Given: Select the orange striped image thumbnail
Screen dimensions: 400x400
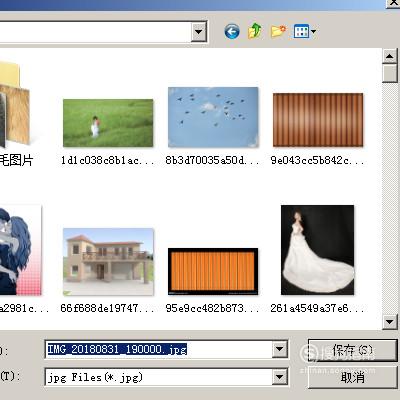Looking at the screenshot, I should pos(213,271).
